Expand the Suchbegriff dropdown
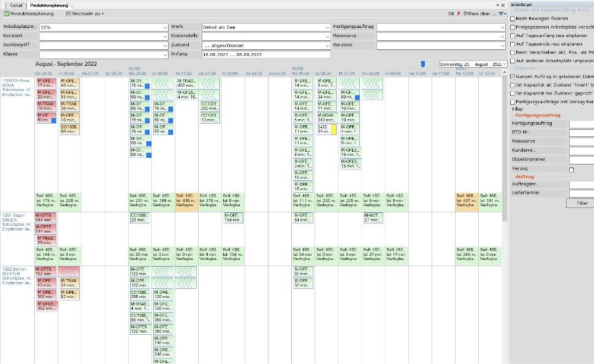Viewport: 594px width, 364px height. [x=165, y=45]
